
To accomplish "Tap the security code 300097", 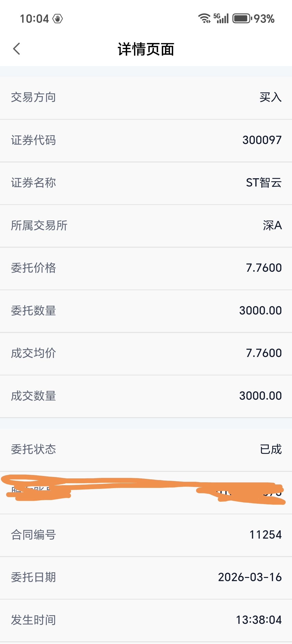I will (262, 140).
